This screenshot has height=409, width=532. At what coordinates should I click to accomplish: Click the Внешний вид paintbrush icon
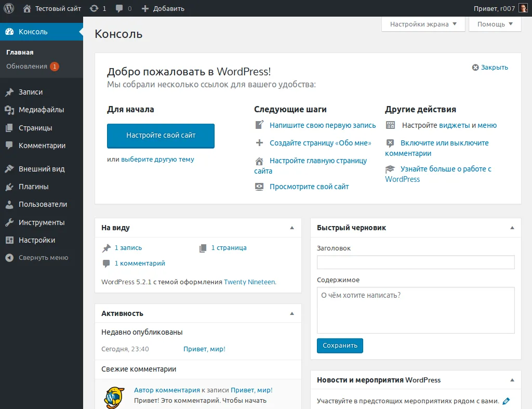[x=9, y=169]
